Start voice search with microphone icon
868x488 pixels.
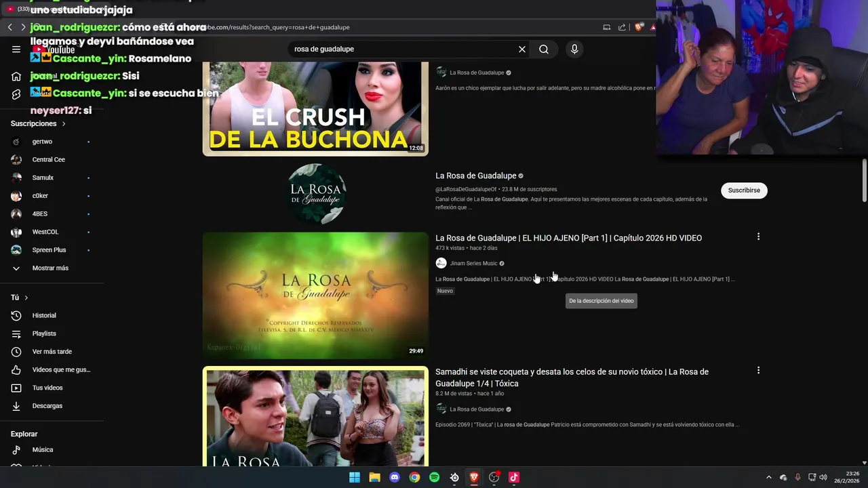click(x=574, y=49)
